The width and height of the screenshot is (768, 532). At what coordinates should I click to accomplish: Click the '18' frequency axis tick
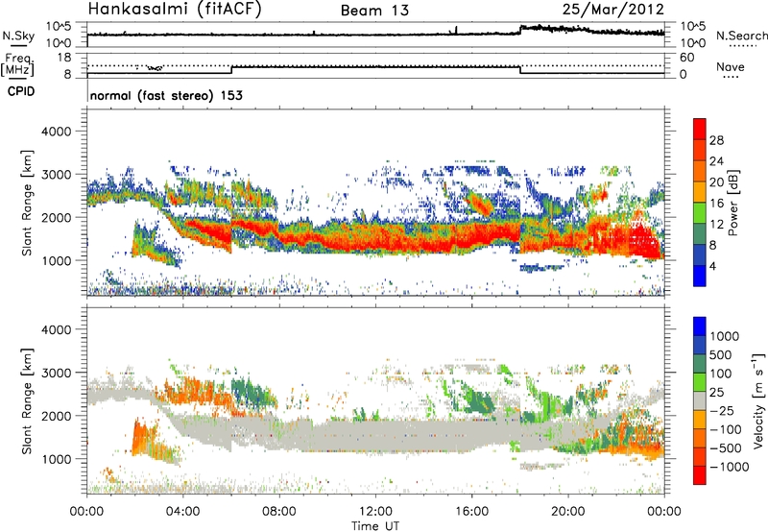pos(64,58)
